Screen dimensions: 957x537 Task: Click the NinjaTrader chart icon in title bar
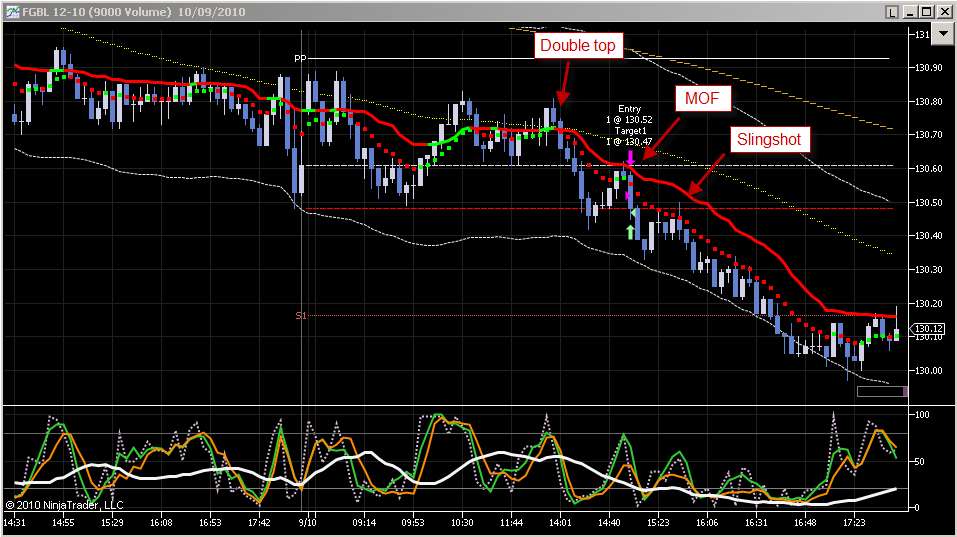pos(12,12)
